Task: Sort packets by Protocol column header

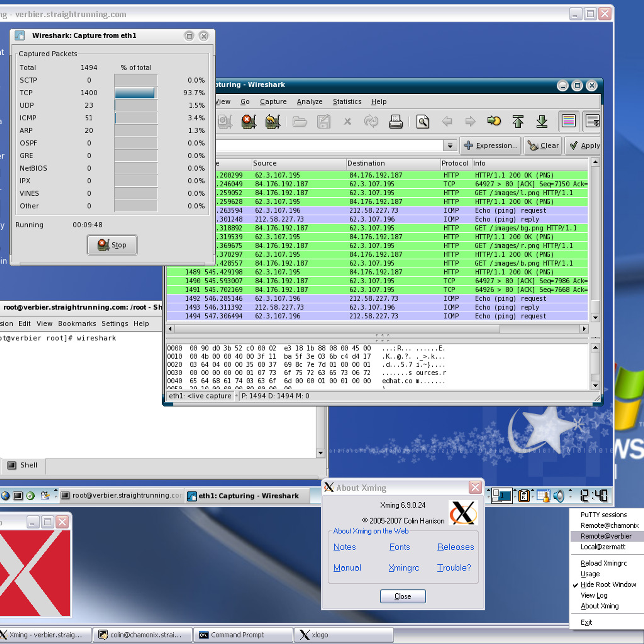Action: (455, 163)
